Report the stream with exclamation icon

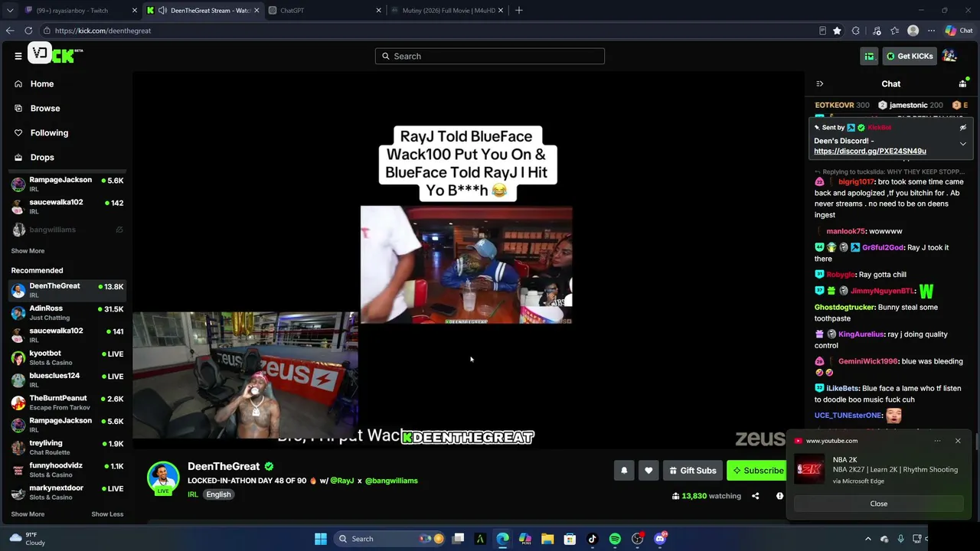[x=779, y=496]
